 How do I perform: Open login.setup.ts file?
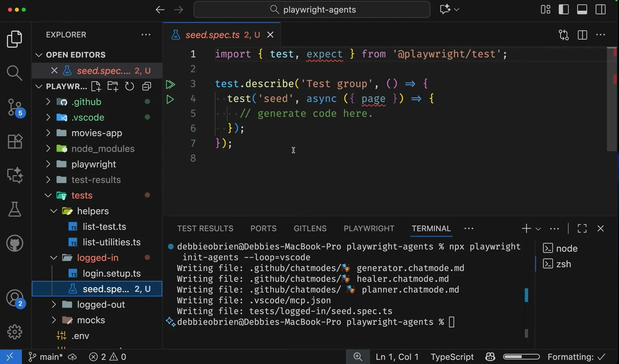(97, 273)
